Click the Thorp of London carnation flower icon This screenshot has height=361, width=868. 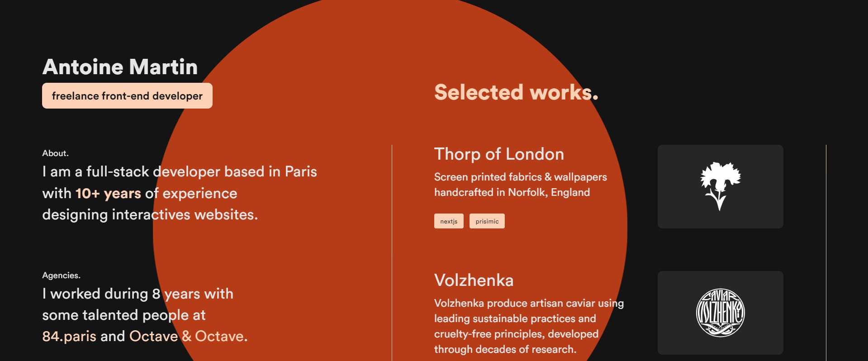click(720, 186)
